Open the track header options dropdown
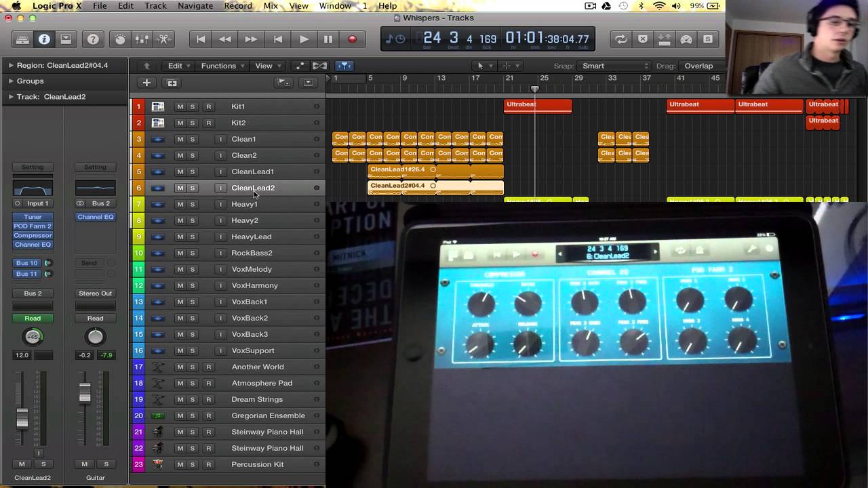The height and width of the screenshot is (488, 868). pyautogui.click(x=309, y=83)
